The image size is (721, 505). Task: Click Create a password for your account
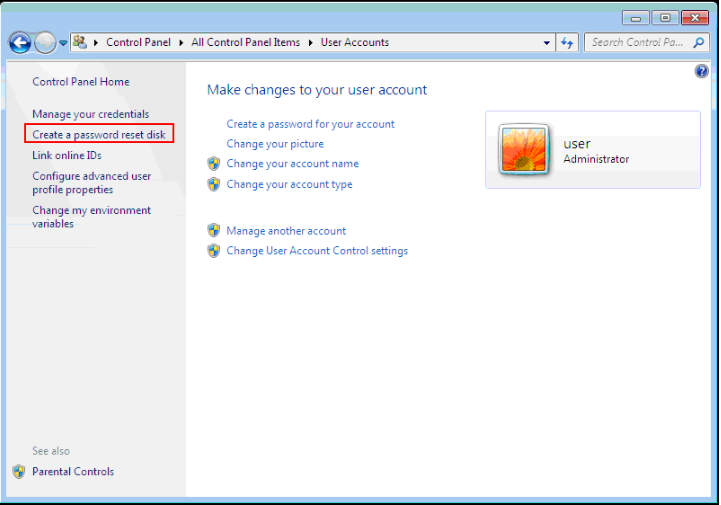(x=310, y=124)
